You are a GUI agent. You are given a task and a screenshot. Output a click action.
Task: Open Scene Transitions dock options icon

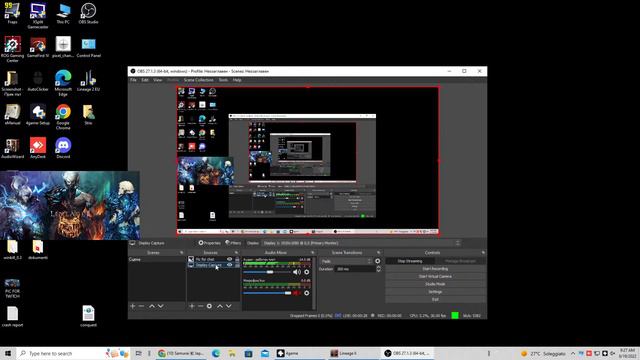[x=379, y=253]
